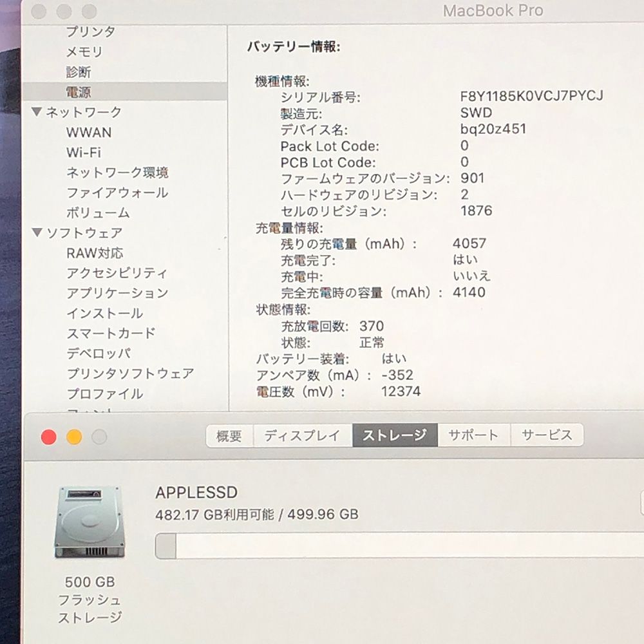Click the ハードウェアのリビジョン label
644x644 pixels.
(359, 194)
